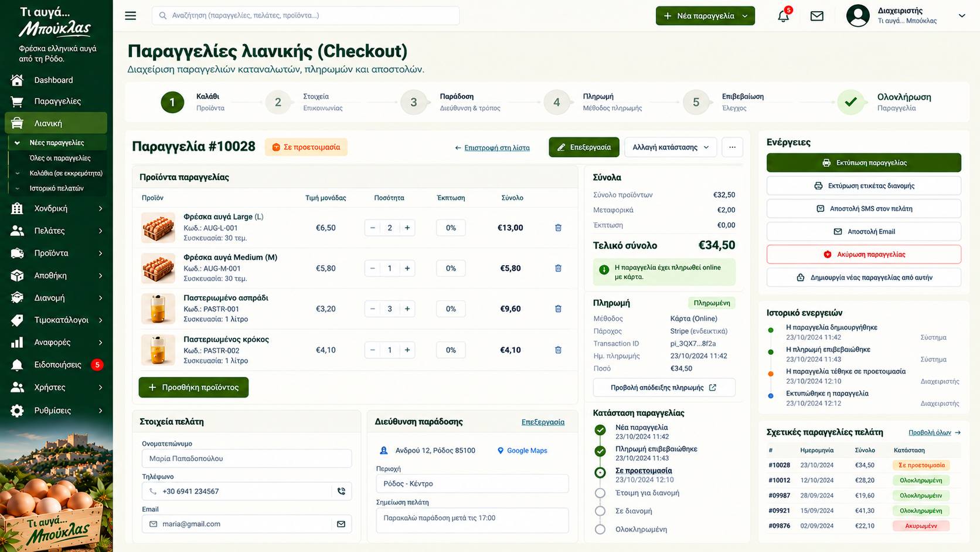Click discount field of Φρέσκα αυγά Large

451,228
